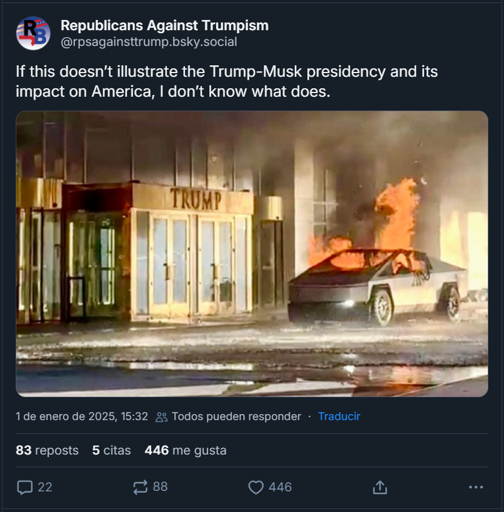Screen dimensions: 504x512
Task: Open the Republicans Against Trumpism profile name
Action: (164, 25)
